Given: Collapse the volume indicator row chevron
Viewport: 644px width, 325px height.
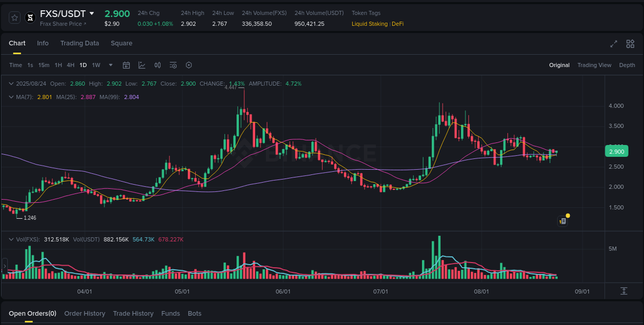Looking at the screenshot, I should pyautogui.click(x=11, y=239).
